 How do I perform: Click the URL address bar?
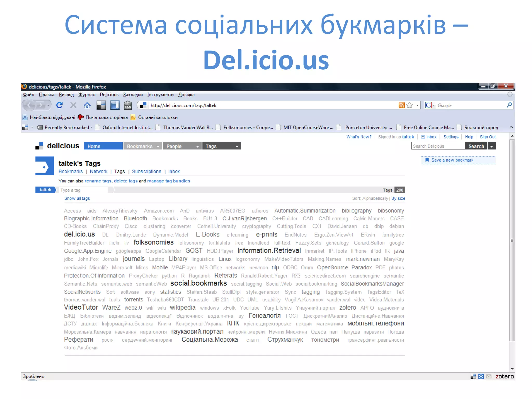[273, 105]
